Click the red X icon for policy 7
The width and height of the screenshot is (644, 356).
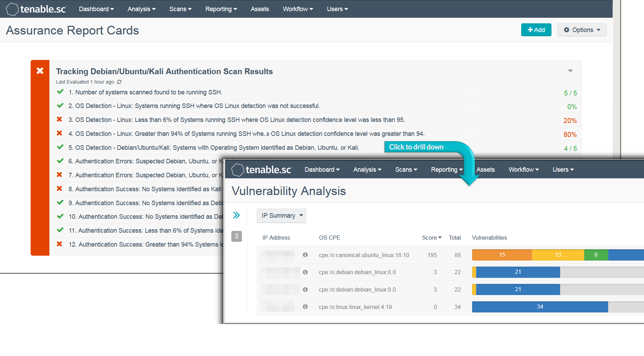pyautogui.click(x=59, y=175)
